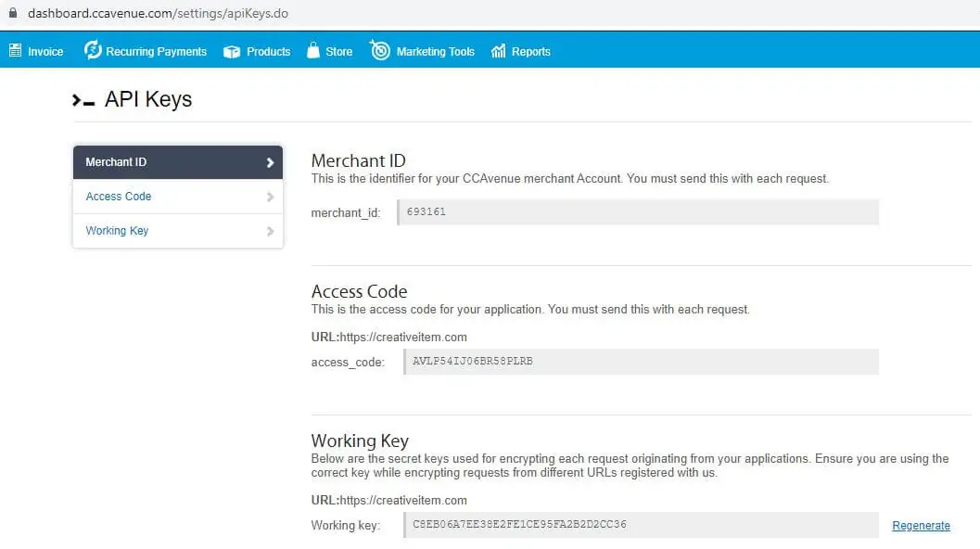Click the terminal prompt icon beside API Keys
The width and height of the screenshot is (980, 549).
[x=83, y=100]
